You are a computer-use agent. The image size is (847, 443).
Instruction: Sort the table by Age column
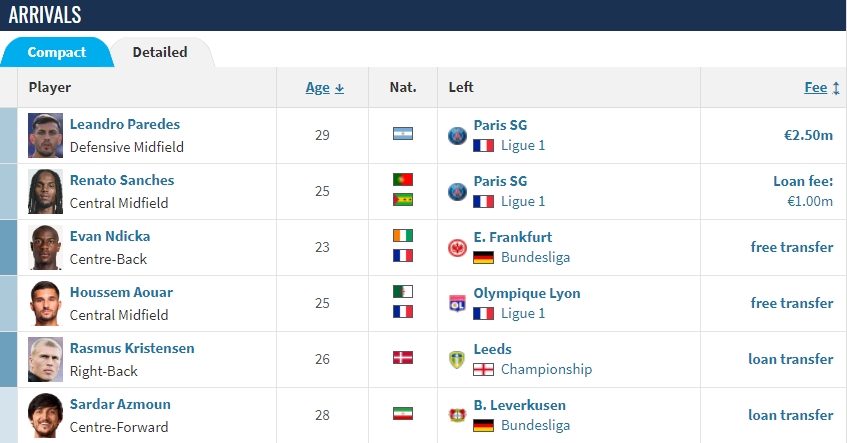point(325,88)
